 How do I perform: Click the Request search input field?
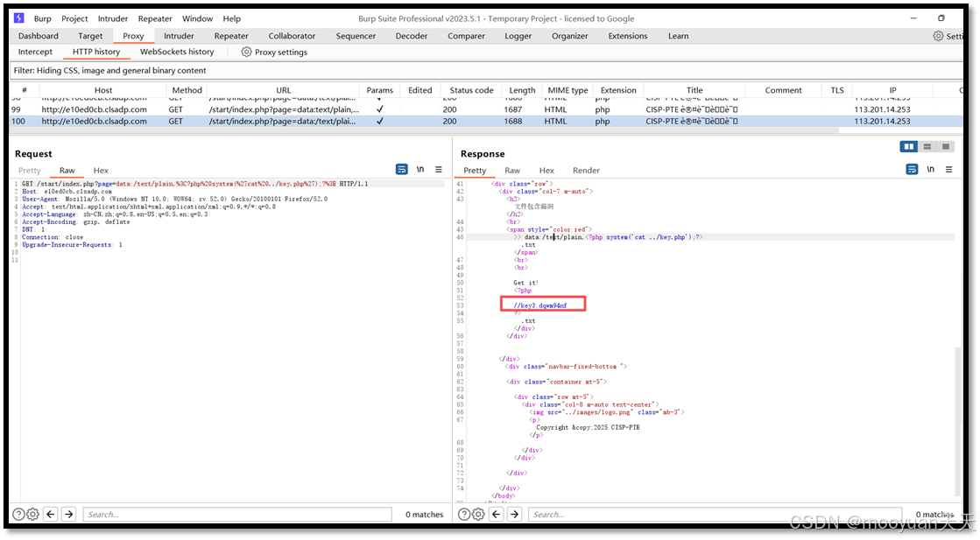point(236,515)
